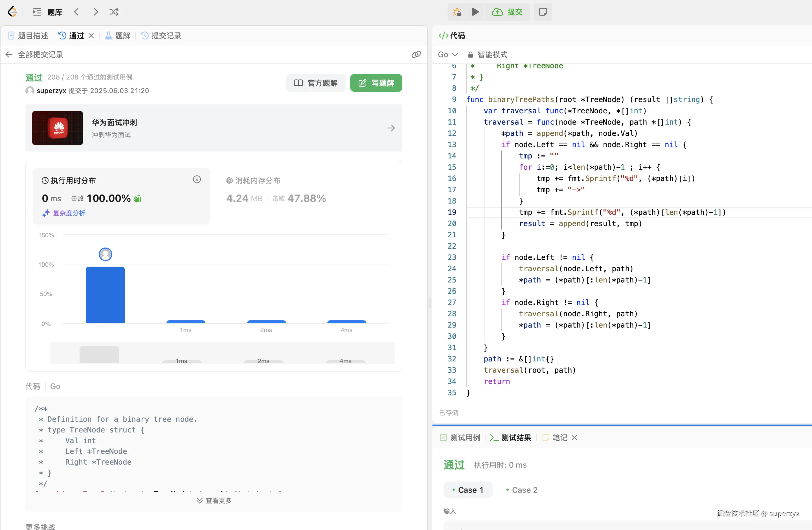Submit the solution with 提交 button
812x530 pixels.
507,12
